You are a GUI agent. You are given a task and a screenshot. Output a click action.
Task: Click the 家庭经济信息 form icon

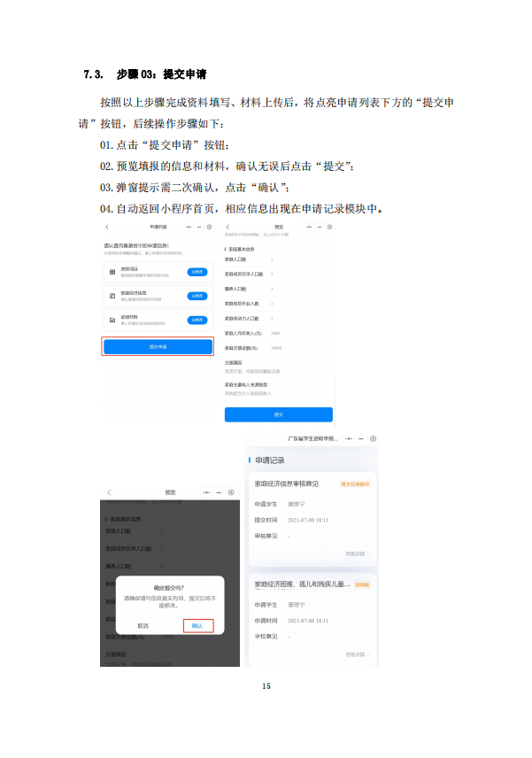112,296
